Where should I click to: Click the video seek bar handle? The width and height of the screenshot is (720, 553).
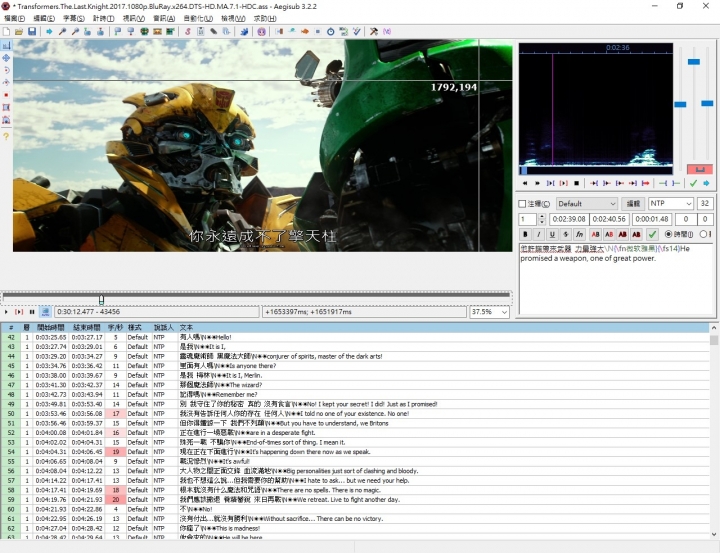click(x=101, y=300)
